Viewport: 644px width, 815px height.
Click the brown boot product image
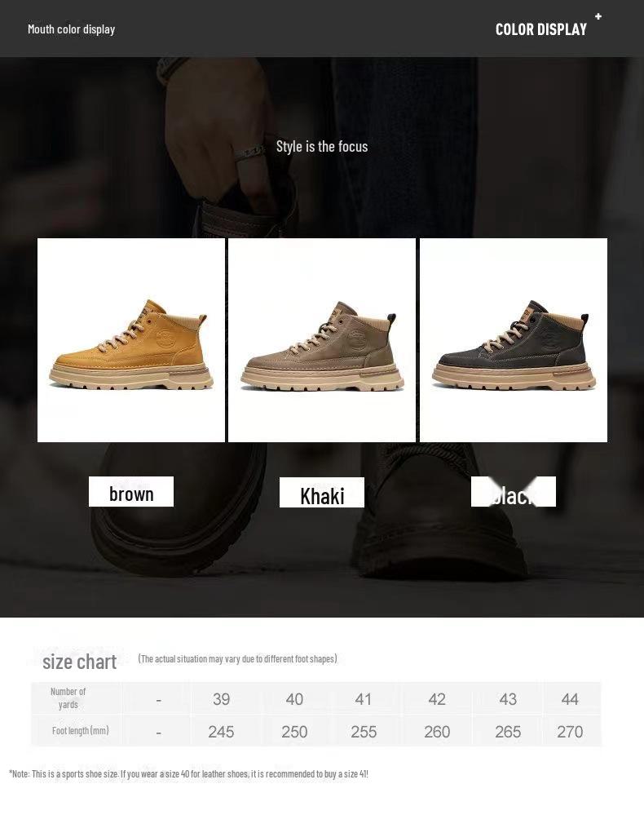pos(131,340)
